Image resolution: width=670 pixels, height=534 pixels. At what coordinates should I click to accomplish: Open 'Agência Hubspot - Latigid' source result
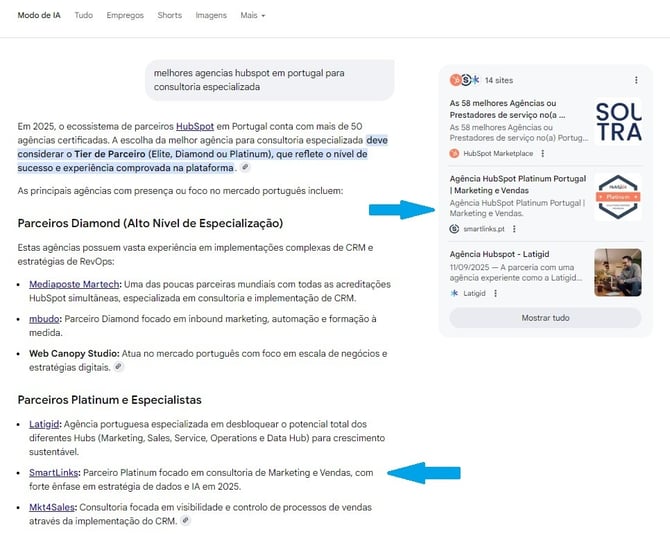click(499, 254)
